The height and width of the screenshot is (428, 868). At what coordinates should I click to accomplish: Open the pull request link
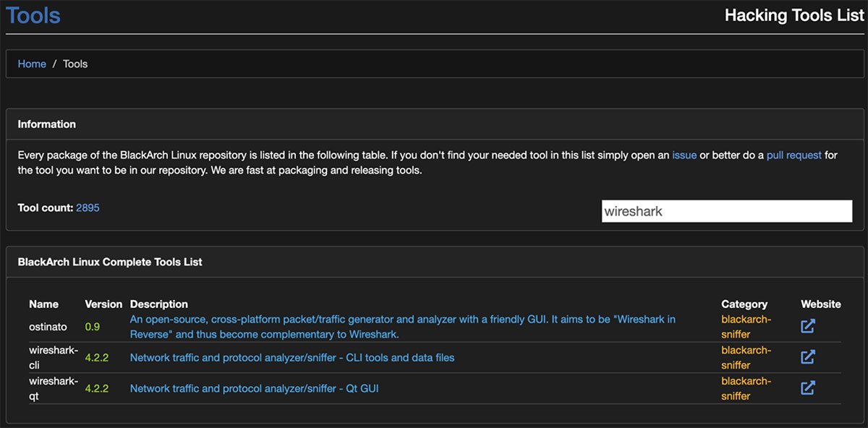click(x=796, y=155)
